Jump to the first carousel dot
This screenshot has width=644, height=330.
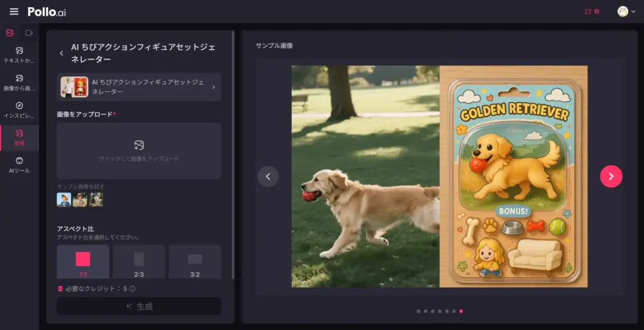(x=418, y=311)
